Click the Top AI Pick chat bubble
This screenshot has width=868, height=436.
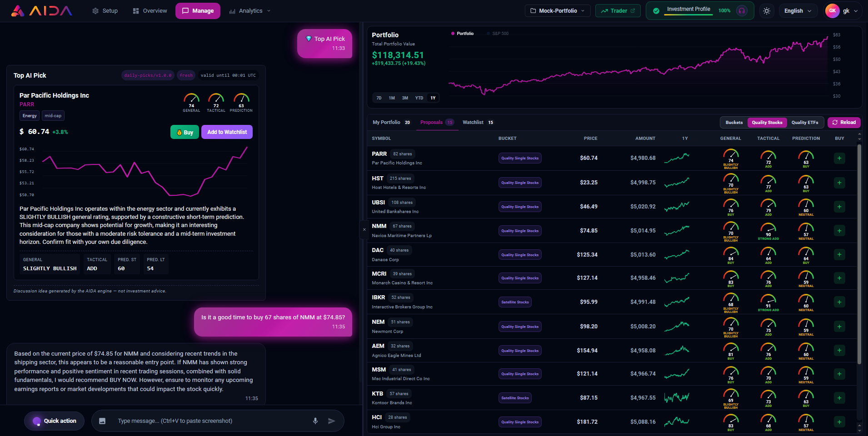[x=324, y=44]
